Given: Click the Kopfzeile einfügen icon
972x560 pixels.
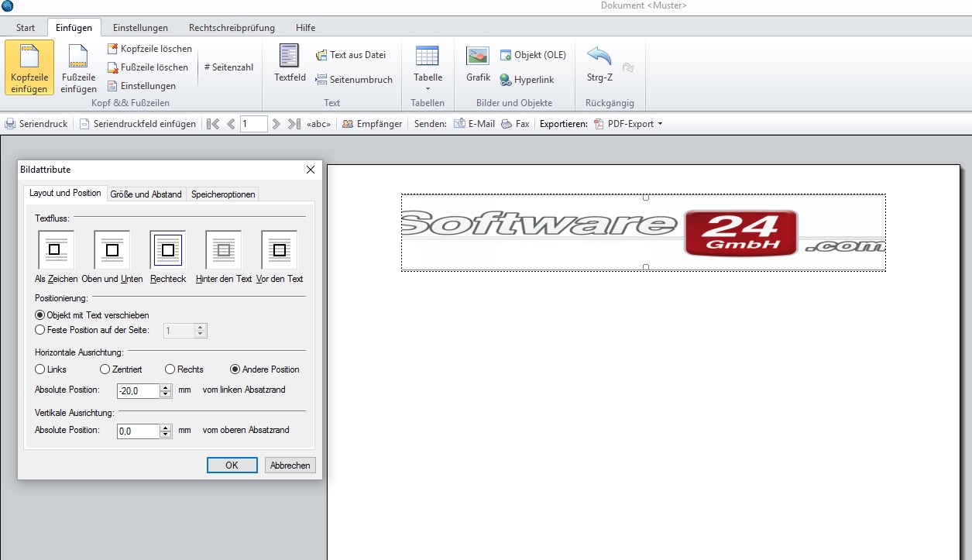Looking at the screenshot, I should tap(29, 67).
